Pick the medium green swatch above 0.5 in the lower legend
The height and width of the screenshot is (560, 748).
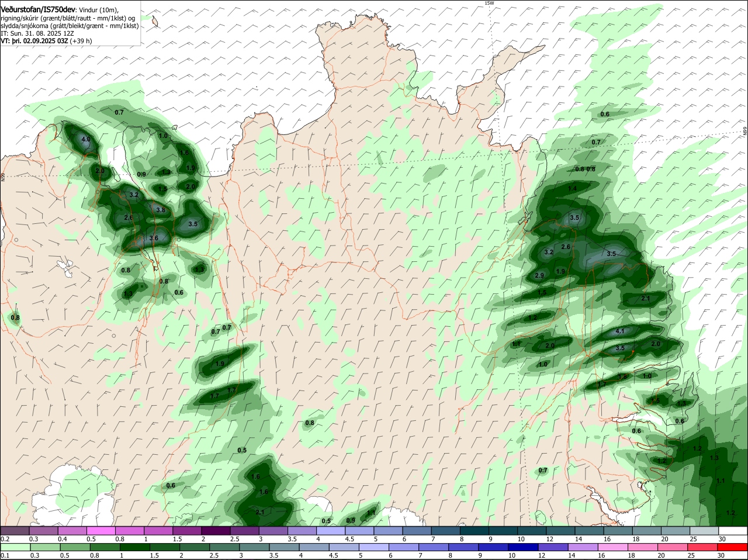click(75, 547)
